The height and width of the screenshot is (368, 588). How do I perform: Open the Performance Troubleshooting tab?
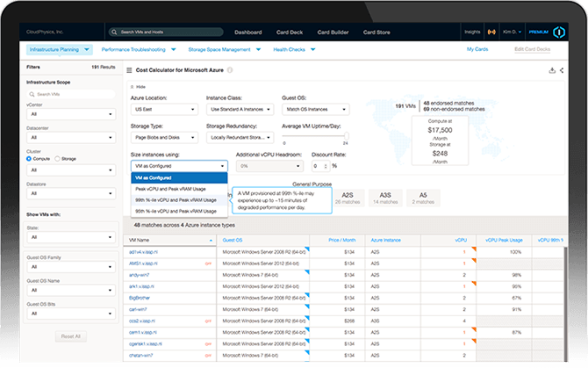[x=139, y=49]
